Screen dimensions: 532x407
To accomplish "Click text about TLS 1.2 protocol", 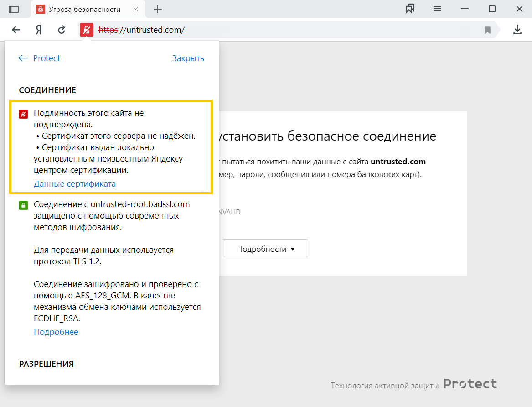I will click(x=103, y=256).
